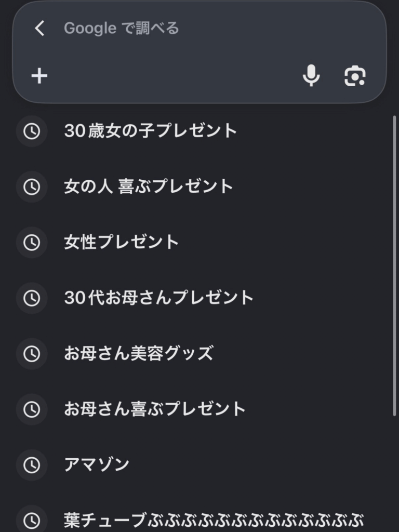399x532 pixels.
Task: Click the clock icon beside '30代お母さんプレゼント'
Action: [32, 298]
